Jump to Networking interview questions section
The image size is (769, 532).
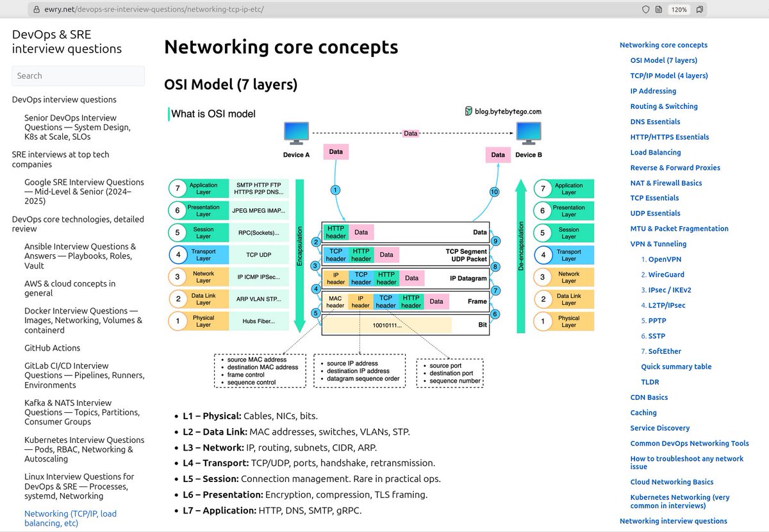pos(674,521)
